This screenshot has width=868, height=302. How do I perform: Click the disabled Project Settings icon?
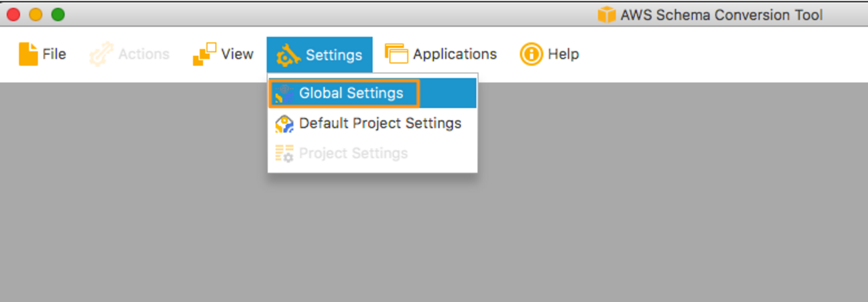[x=284, y=154]
